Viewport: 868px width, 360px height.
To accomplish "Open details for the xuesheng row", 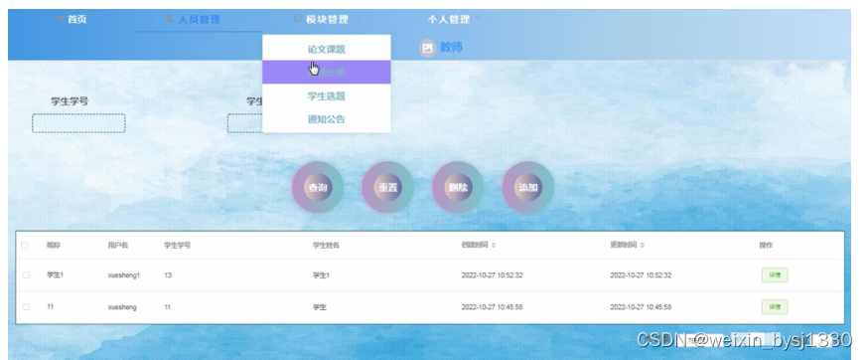I will coord(775,306).
